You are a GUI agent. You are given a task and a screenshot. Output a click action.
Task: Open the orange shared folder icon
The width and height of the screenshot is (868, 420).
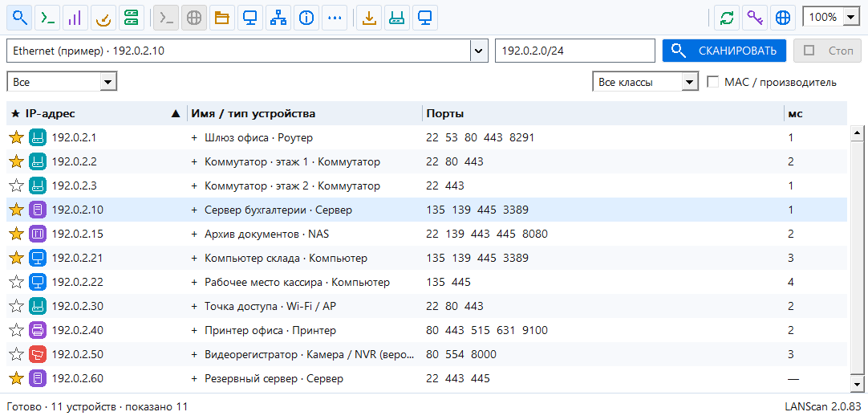coord(222,18)
